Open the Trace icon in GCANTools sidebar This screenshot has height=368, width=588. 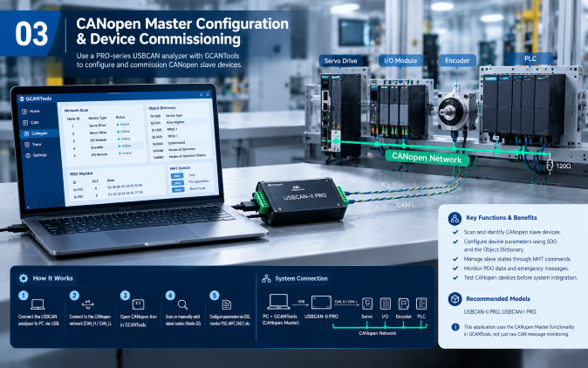(27, 144)
